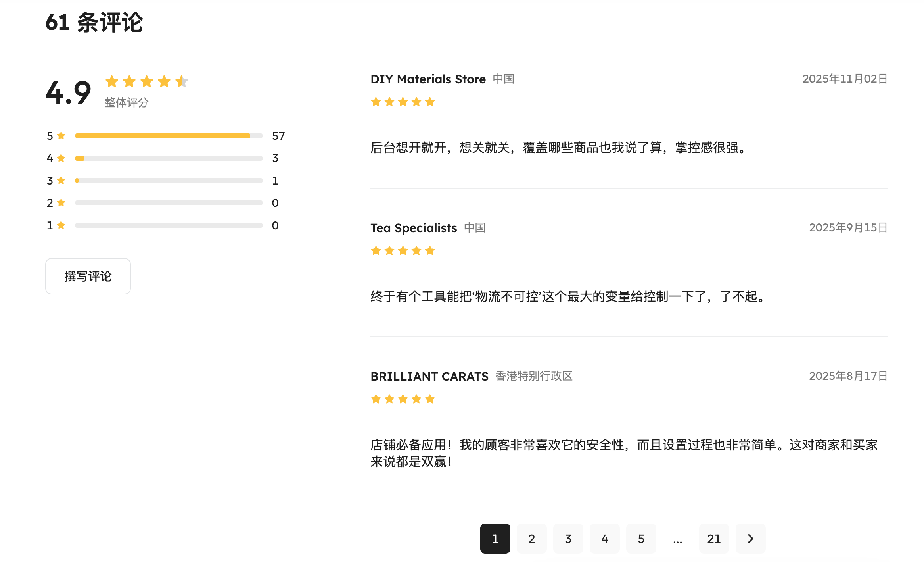Open review page 2

(531, 539)
